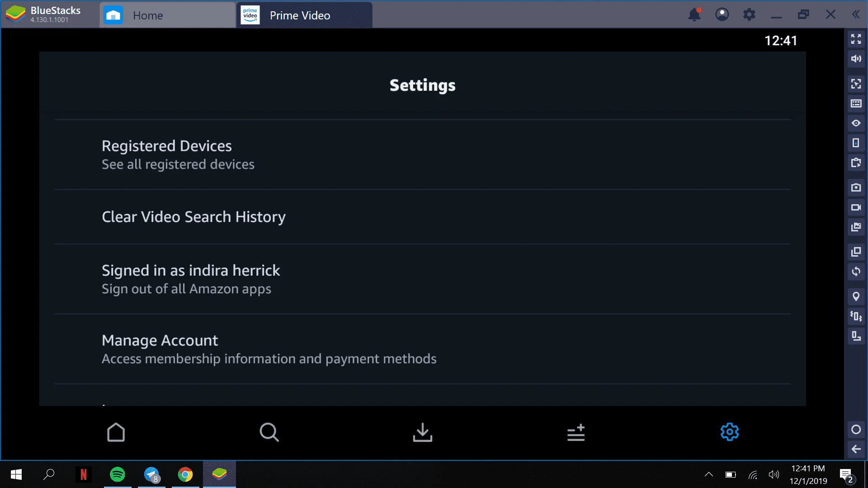Toggle BlueStacks fullscreen mode
The image size is (868, 488).
point(856,39)
